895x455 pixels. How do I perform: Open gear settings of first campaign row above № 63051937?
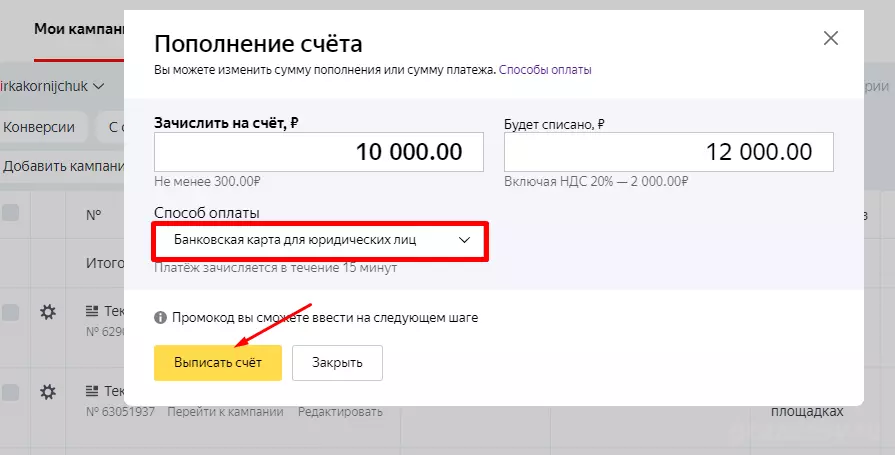coord(48,312)
